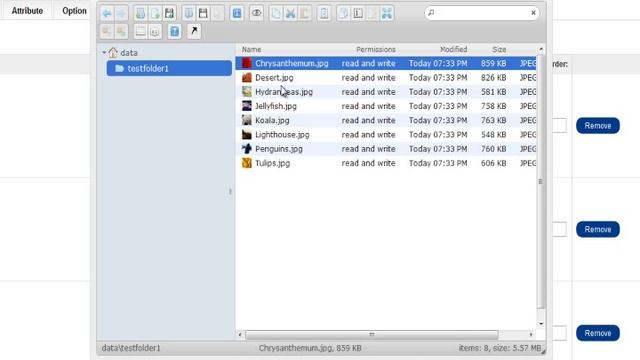Switch to the Option tab
This screenshot has width=640, height=360.
click(x=74, y=11)
